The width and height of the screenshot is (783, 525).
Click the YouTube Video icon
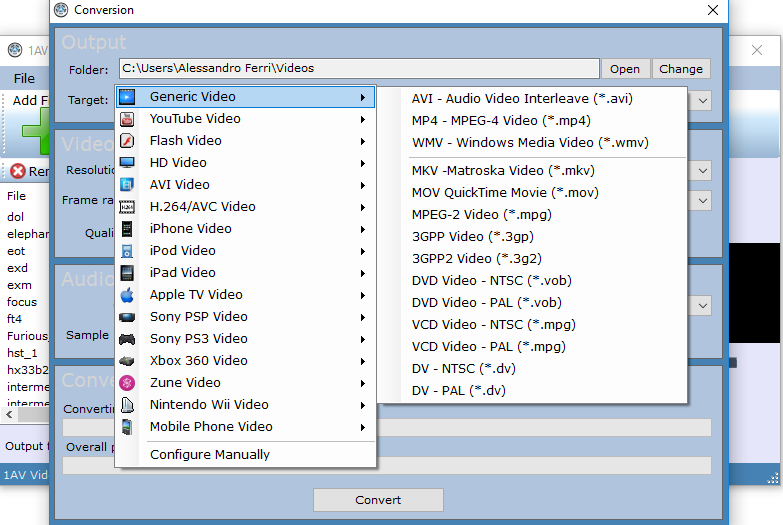click(127, 119)
